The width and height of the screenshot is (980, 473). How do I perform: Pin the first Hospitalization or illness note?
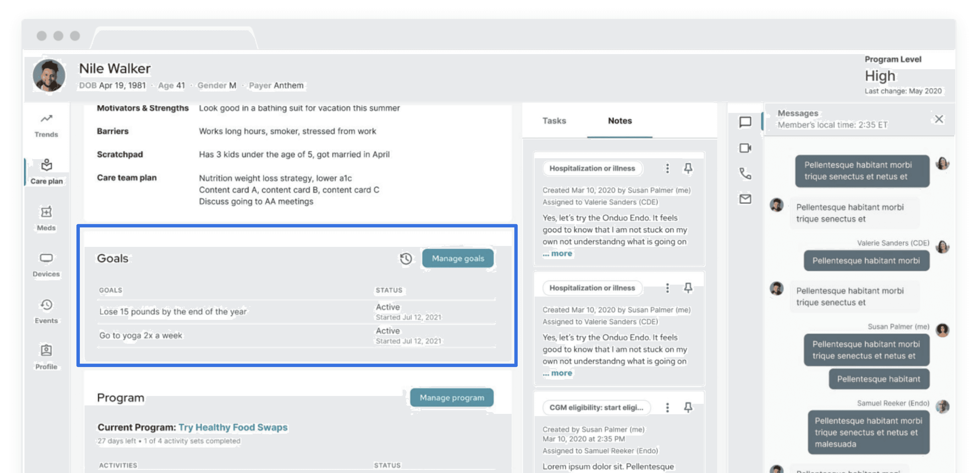pos(688,168)
